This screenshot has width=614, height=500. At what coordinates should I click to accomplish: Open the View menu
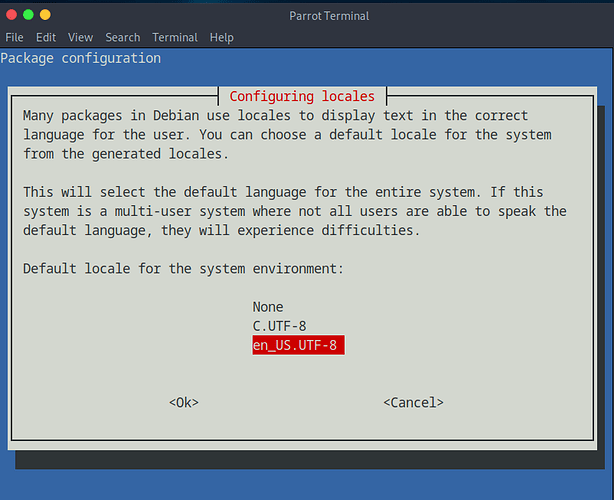(x=80, y=38)
